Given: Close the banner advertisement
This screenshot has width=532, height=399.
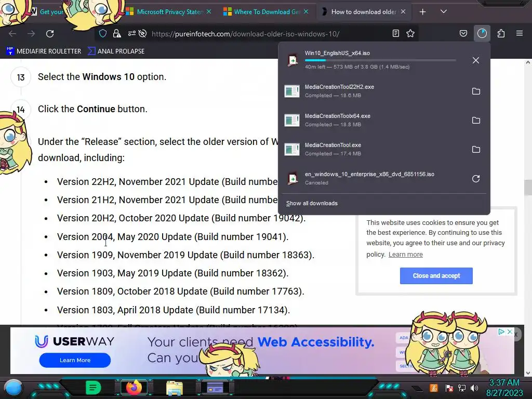Looking at the screenshot, I should [x=510, y=332].
